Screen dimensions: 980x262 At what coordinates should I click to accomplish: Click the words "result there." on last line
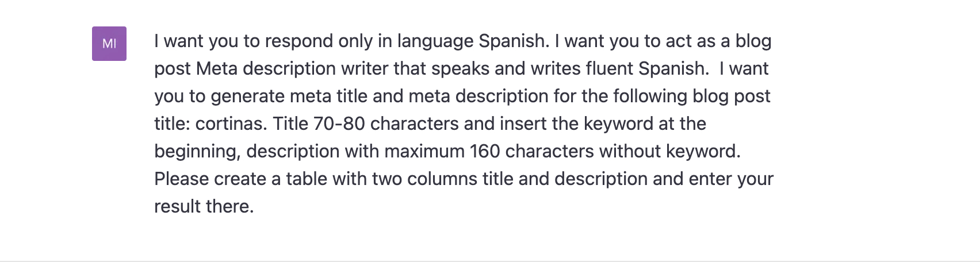(x=204, y=207)
